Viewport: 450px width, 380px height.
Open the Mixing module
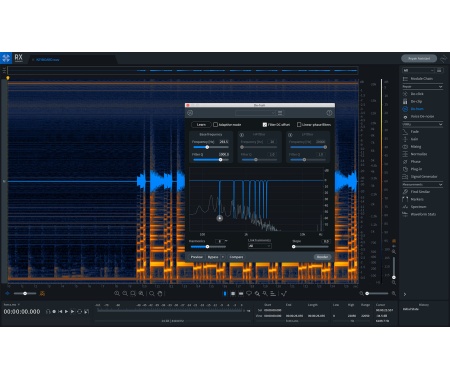[x=416, y=147]
